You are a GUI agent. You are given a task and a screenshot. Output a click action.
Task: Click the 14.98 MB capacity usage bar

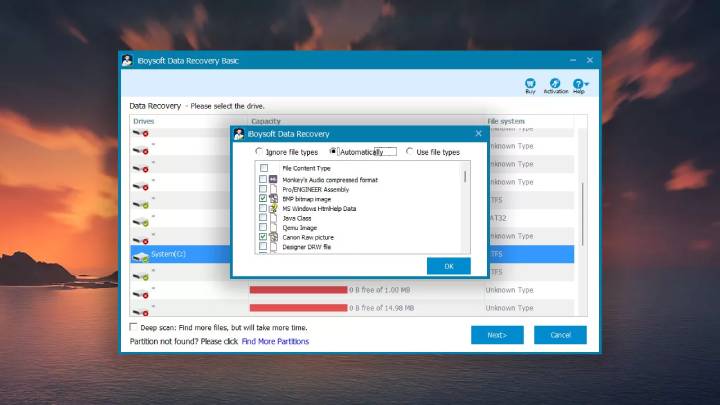click(x=298, y=308)
